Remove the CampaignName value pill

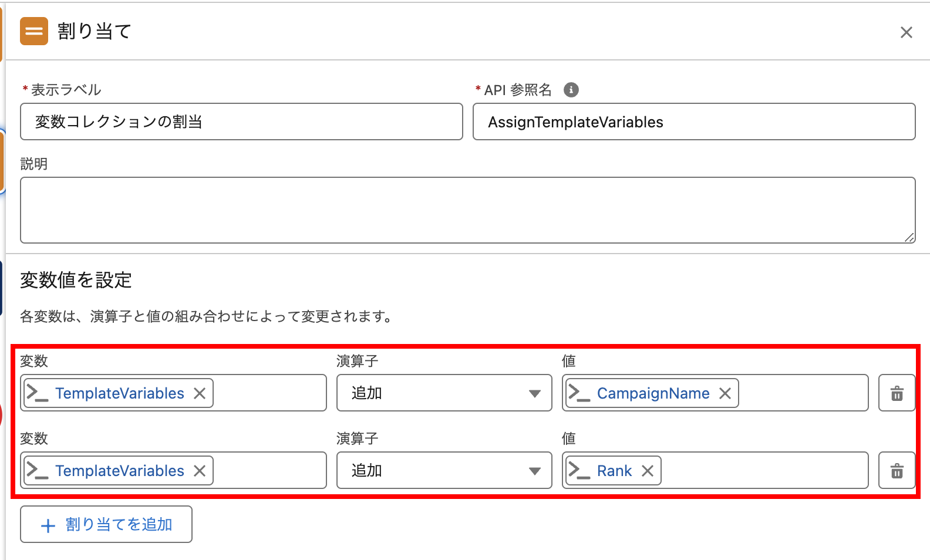pos(725,393)
